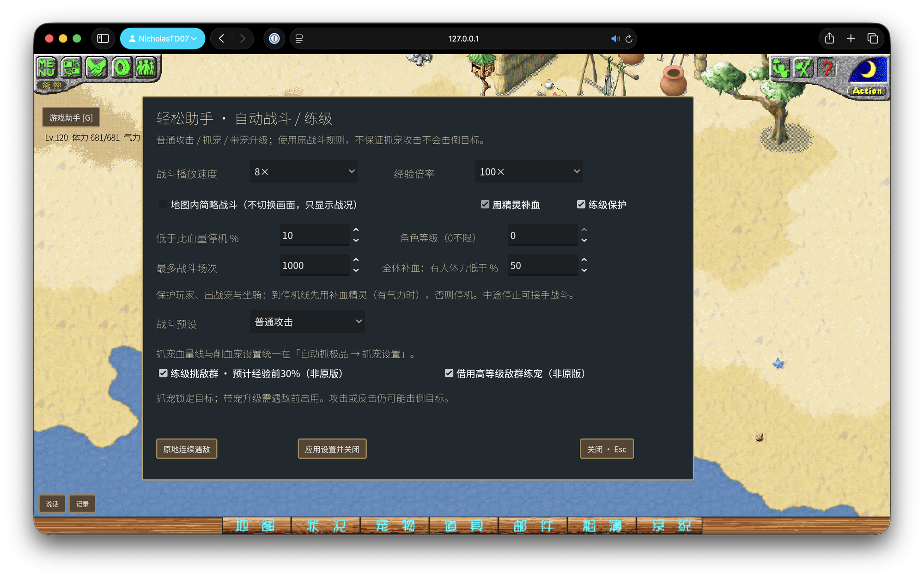
Task: Click the handshake trade icon
Action: 96,67
